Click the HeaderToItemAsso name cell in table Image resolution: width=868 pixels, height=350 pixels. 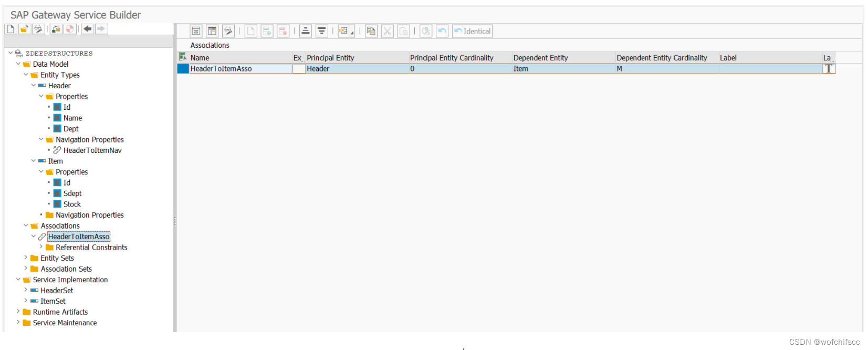point(240,68)
